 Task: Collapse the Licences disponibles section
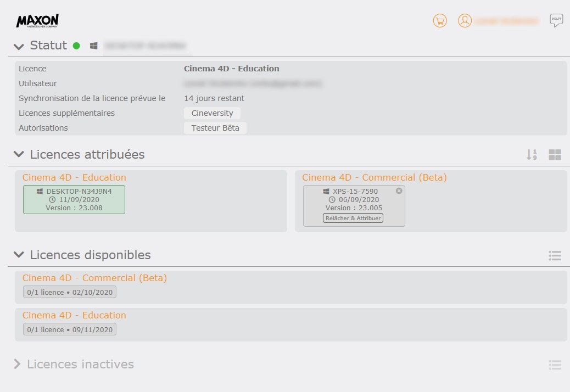click(x=19, y=255)
